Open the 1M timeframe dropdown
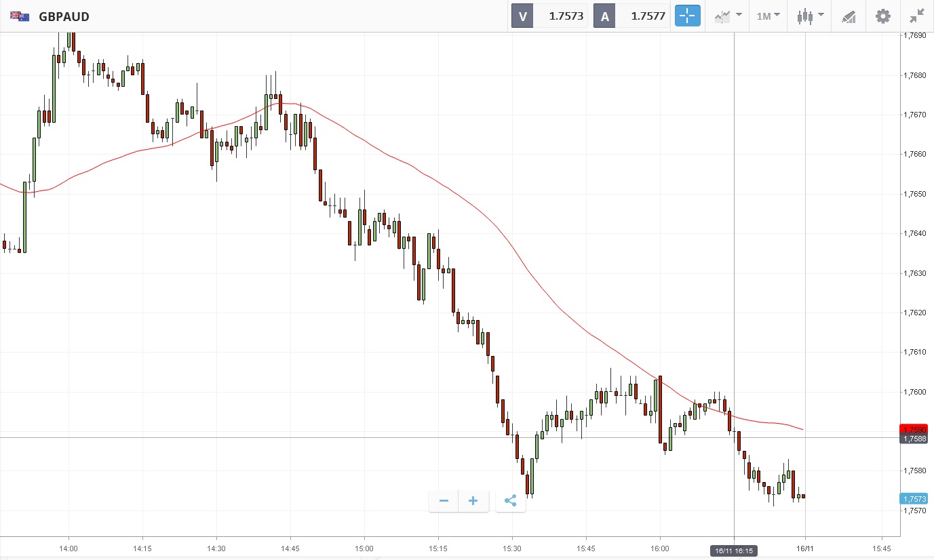 click(768, 16)
